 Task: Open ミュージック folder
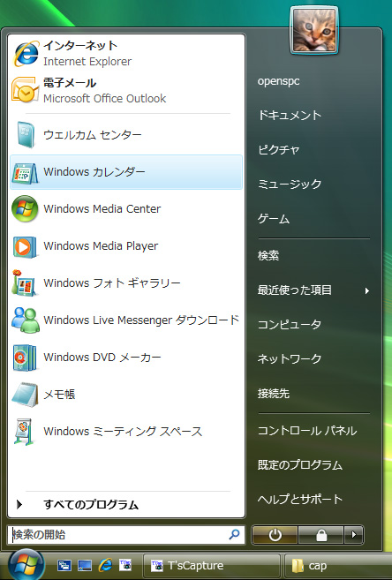pyautogui.click(x=290, y=184)
